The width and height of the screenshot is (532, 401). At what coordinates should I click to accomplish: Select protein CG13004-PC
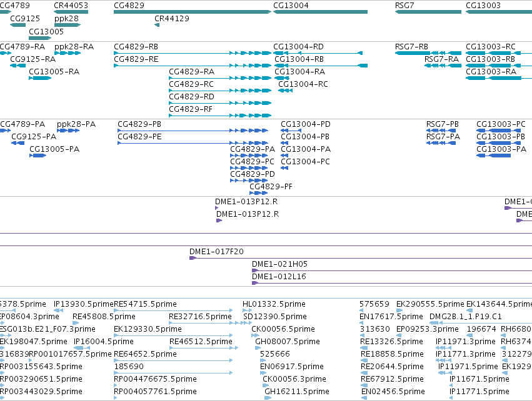point(284,168)
